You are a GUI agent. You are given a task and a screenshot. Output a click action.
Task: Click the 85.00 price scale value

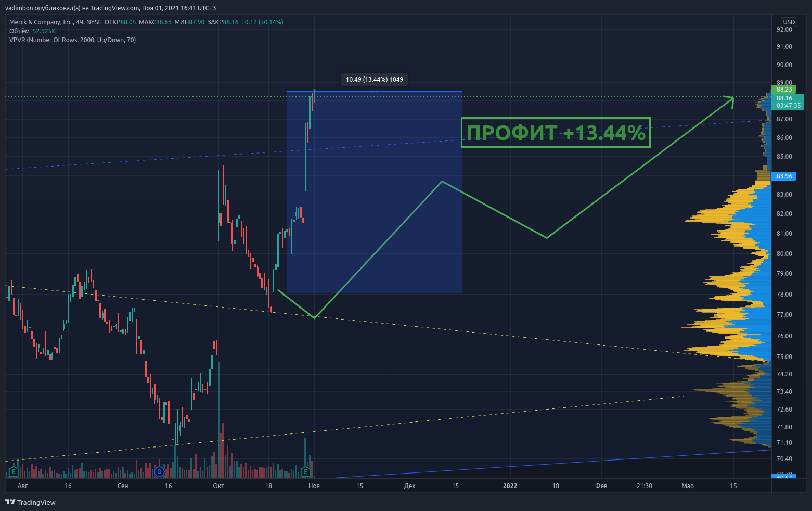click(784, 157)
